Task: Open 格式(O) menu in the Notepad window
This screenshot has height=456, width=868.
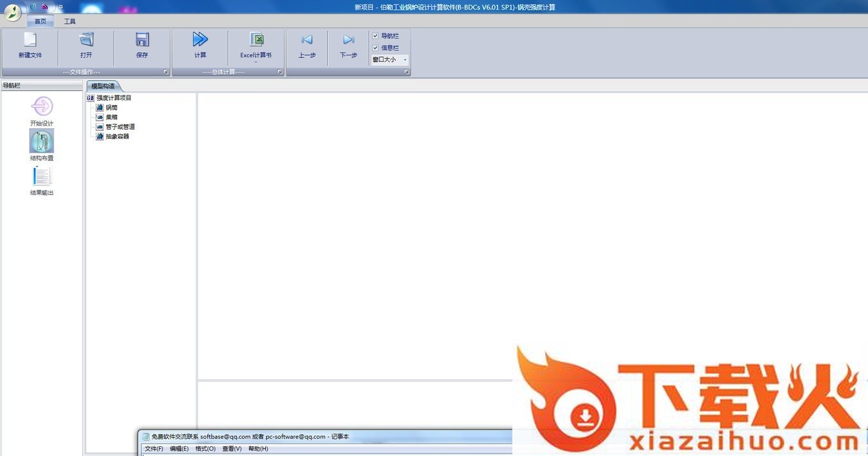Action: [205, 449]
